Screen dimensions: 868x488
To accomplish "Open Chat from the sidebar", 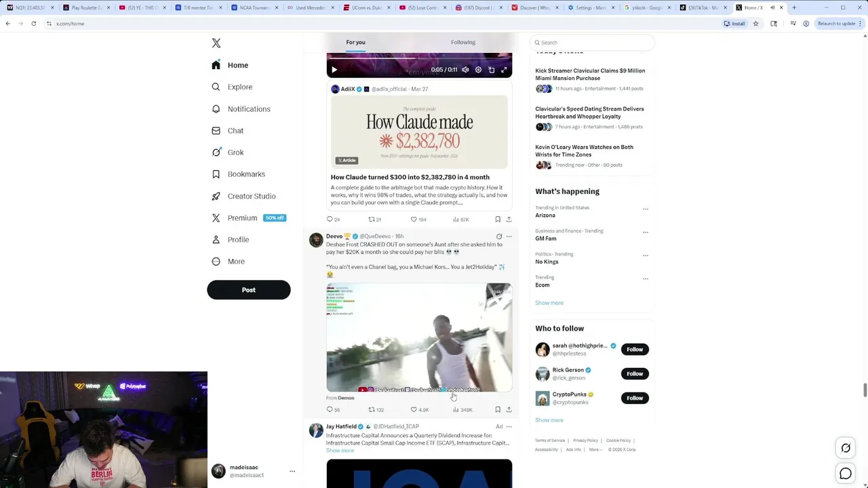I will (x=227, y=130).
